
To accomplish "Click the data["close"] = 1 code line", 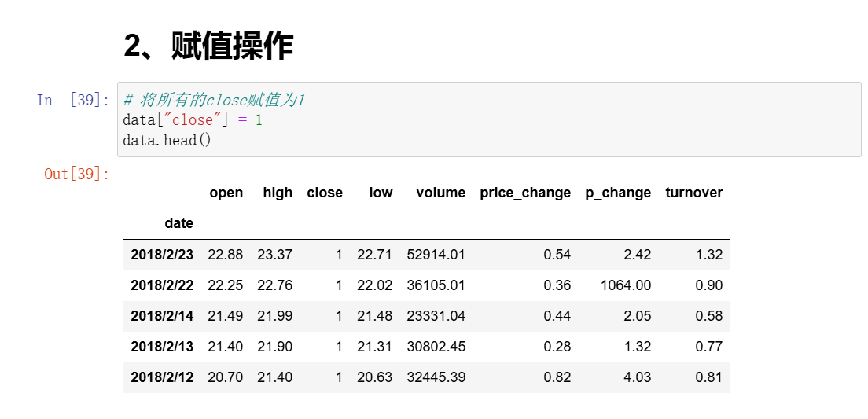I will coord(193,119).
